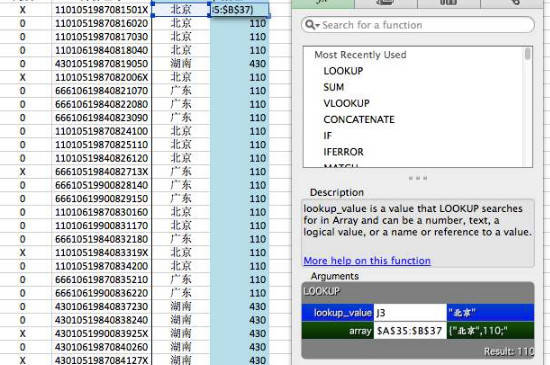Click the Most Recently Used category header

click(x=360, y=55)
